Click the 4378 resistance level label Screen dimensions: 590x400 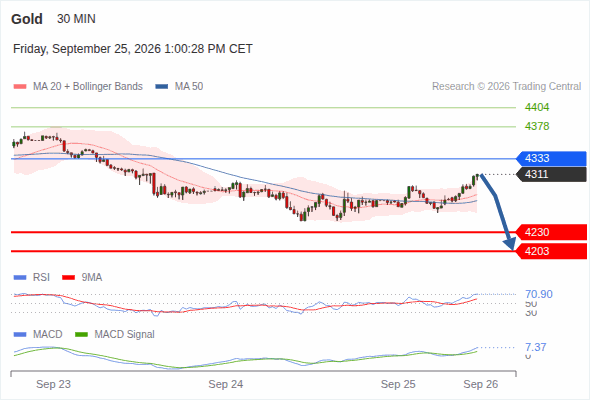click(x=537, y=126)
